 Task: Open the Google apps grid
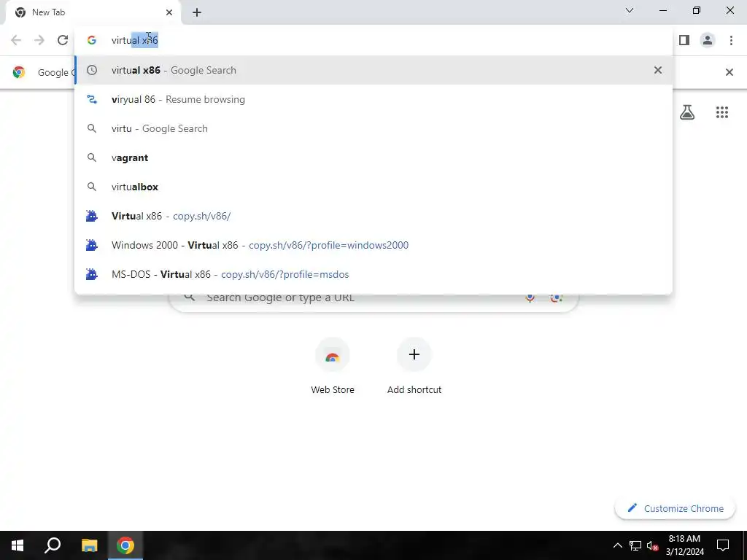tap(721, 112)
